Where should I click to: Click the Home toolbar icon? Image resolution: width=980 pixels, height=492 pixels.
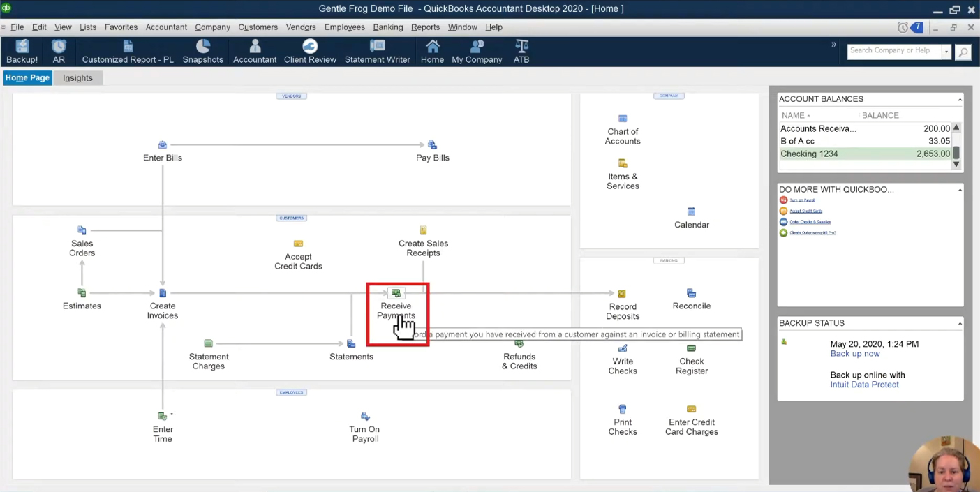(432, 52)
